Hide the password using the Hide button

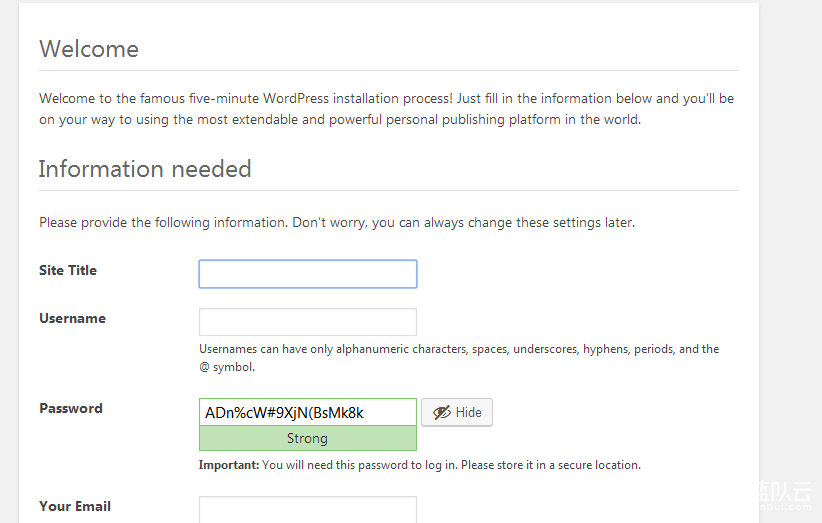point(457,412)
